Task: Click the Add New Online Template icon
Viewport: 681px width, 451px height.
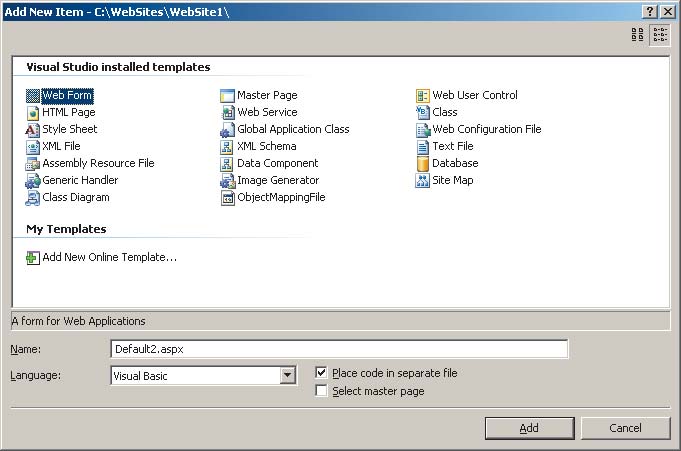Action: (x=33, y=258)
